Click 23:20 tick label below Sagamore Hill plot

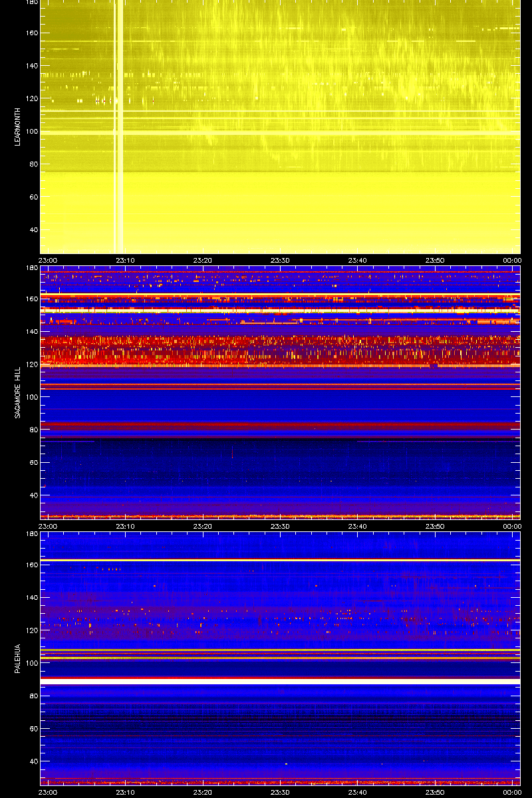tap(203, 527)
